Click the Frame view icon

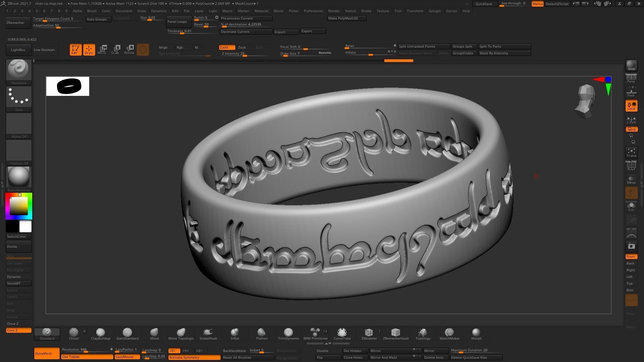(631, 153)
